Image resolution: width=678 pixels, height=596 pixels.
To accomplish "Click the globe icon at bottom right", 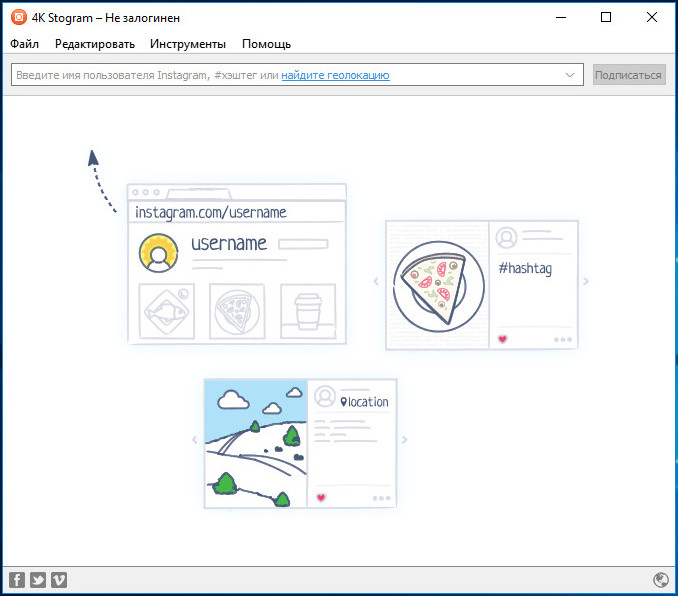I will coord(660,580).
